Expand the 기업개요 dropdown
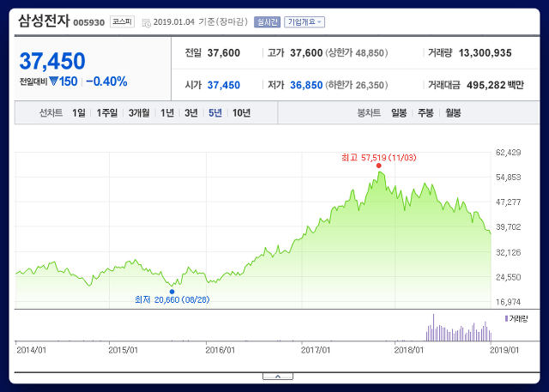Screen dimensions: 549x392 pos(305,22)
